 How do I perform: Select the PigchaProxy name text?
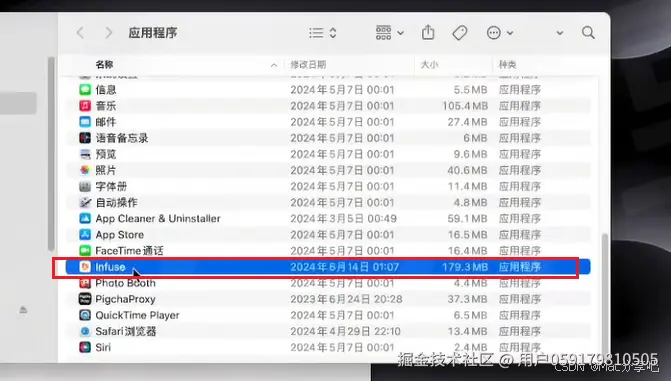[125, 299]
